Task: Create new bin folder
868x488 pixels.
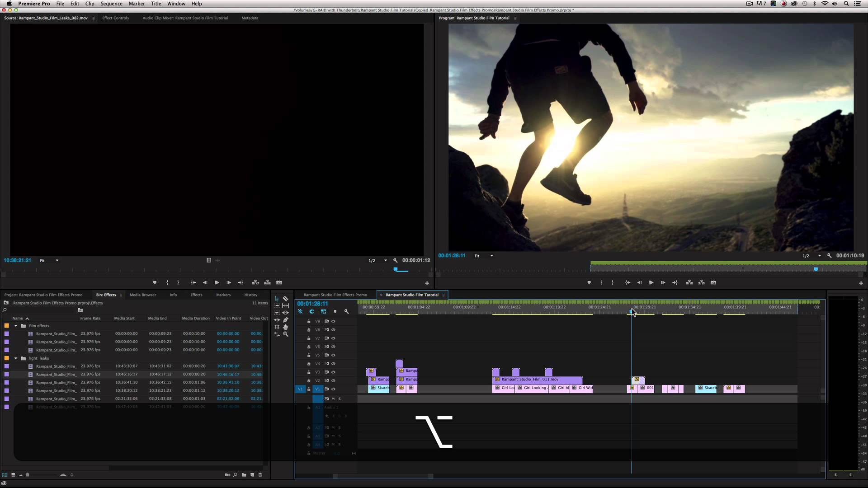Action: 244,475
